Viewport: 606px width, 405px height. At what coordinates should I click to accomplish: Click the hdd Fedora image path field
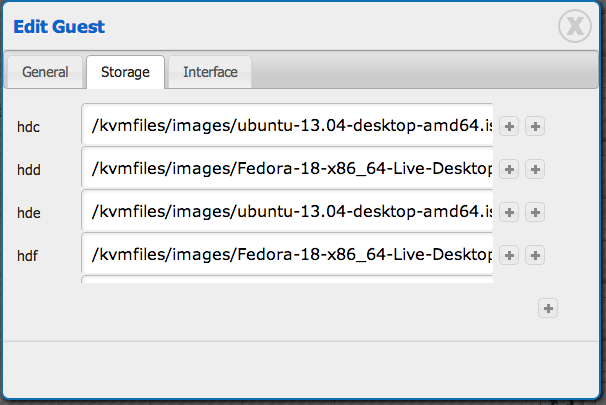(x=288, y=169)
